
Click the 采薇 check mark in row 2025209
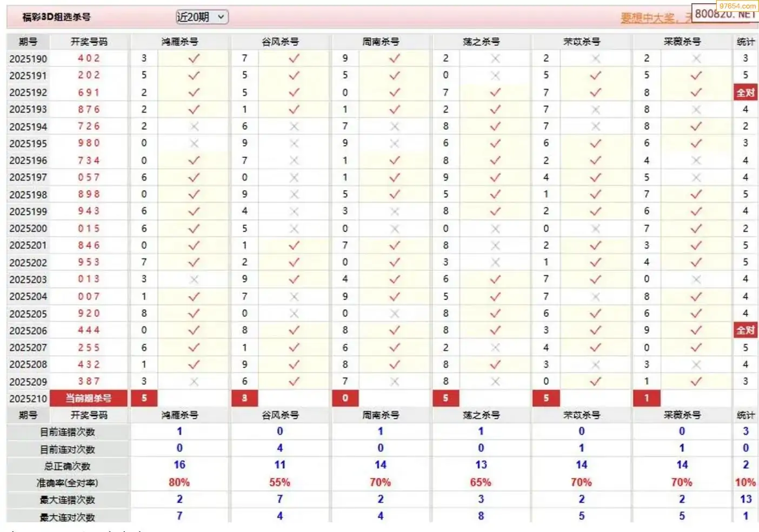coord(696,382)
